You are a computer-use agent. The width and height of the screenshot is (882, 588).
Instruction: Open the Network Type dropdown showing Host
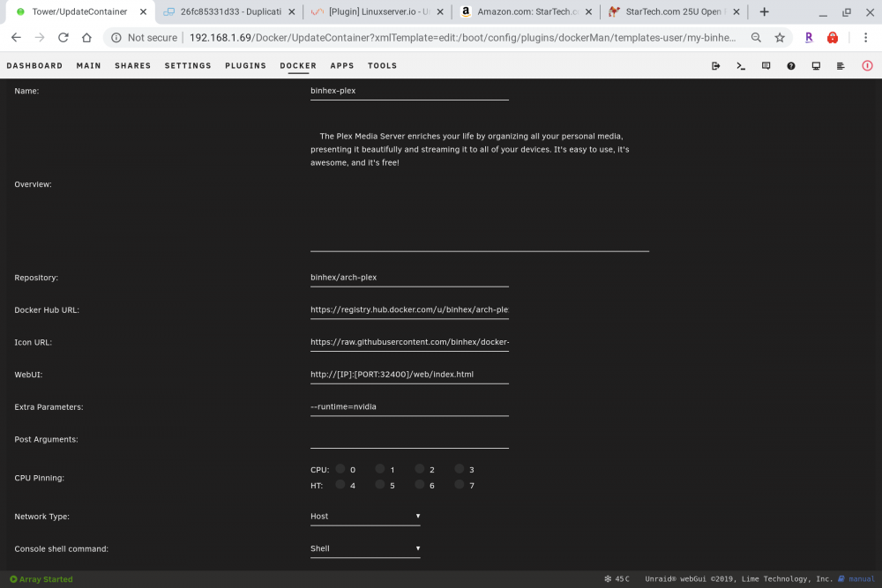365,516
